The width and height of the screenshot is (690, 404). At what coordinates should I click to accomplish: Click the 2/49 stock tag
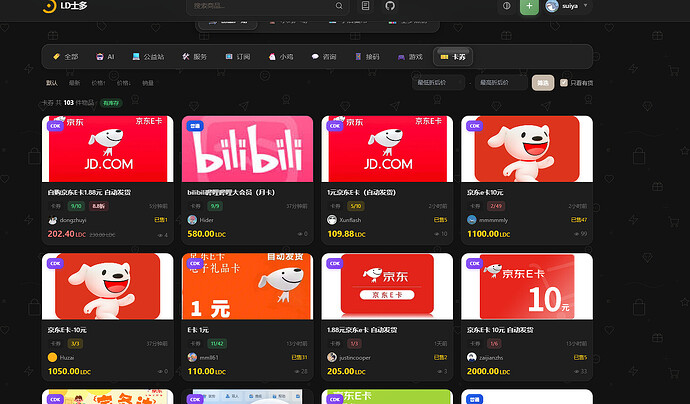tap(496, 206)
